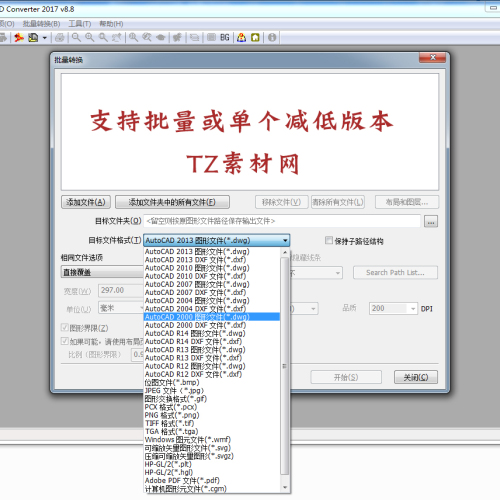Click format list scrollbar down arrow
The image size is (500, 500).
pyautogui.click(x=285, y=488)
